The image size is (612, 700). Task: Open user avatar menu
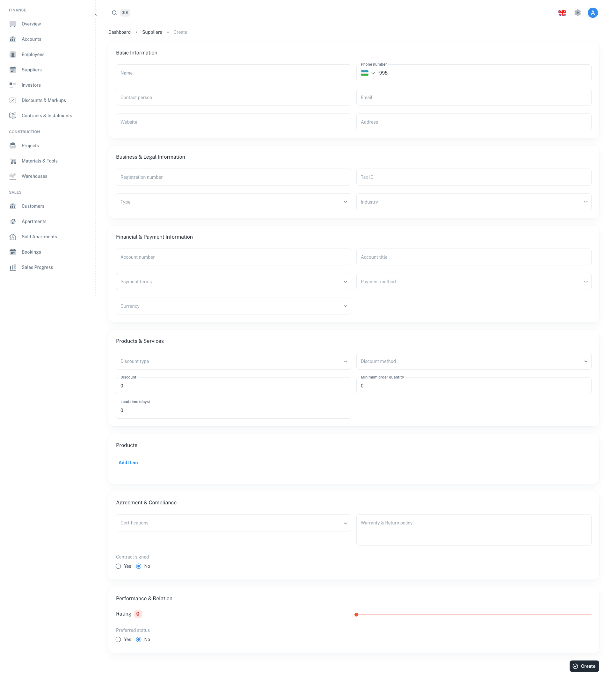point(593,13)
